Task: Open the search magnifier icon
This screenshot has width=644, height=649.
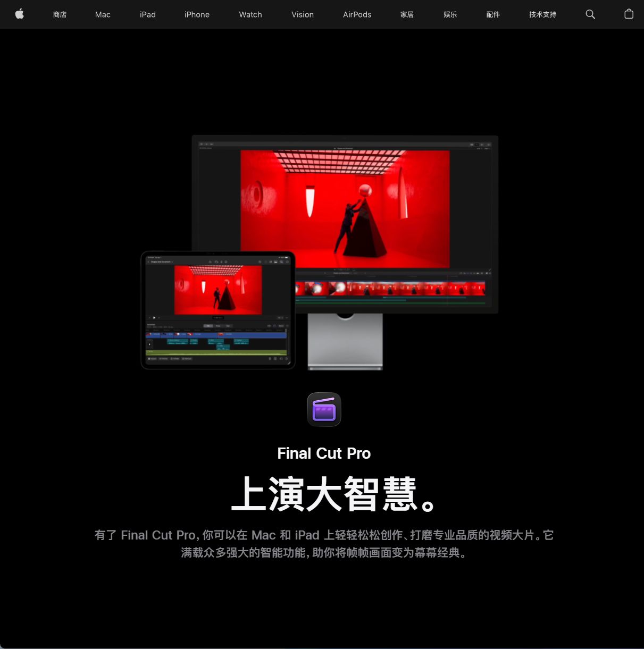Action: tap(590, 14)
